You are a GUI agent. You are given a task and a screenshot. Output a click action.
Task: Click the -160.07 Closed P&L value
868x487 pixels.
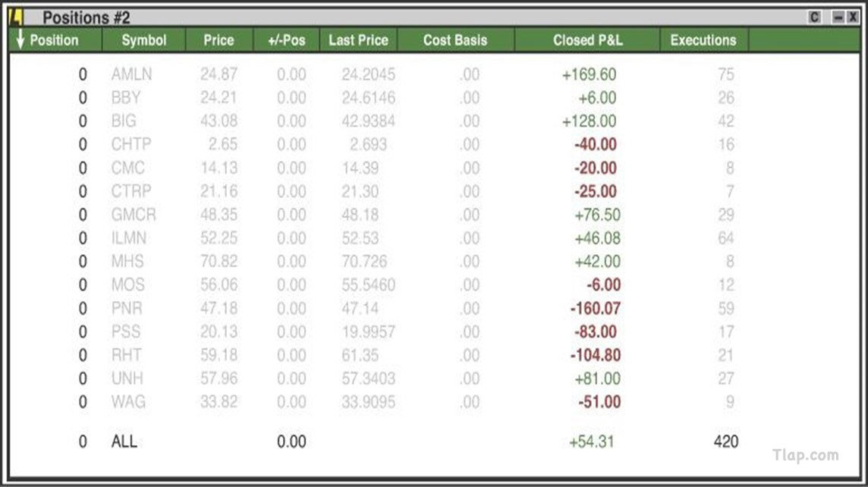point(596,308)
